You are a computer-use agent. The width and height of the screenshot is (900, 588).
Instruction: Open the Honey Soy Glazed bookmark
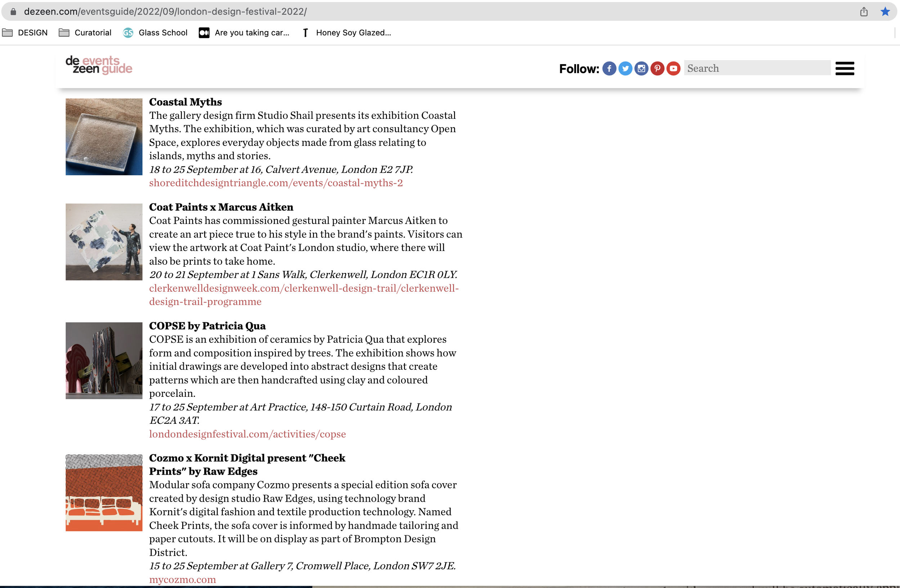(x=346, y=33)
